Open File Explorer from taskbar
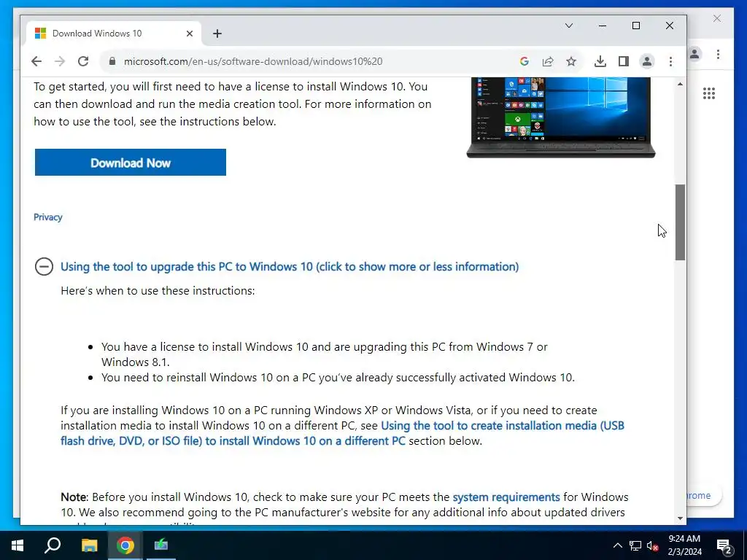 [89, 545]
